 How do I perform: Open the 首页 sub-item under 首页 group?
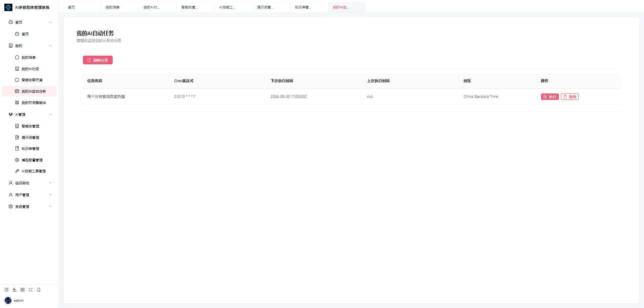(29, 34)
